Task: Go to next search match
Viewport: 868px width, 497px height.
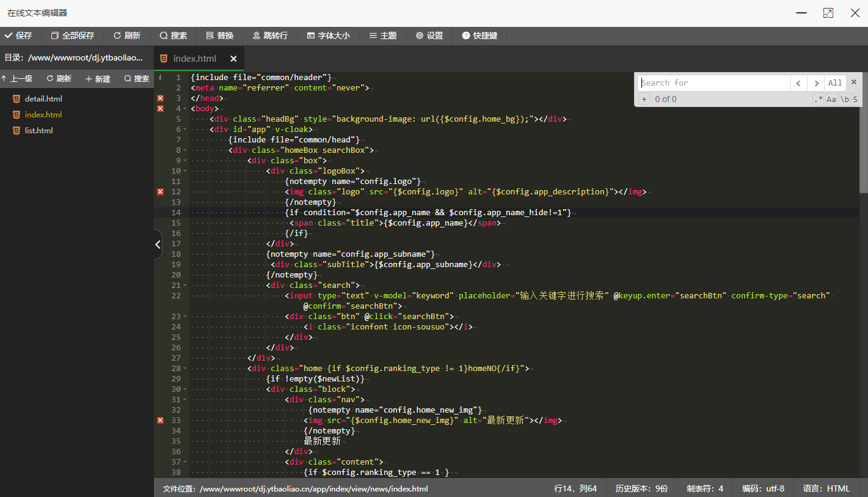Action: 815,83
